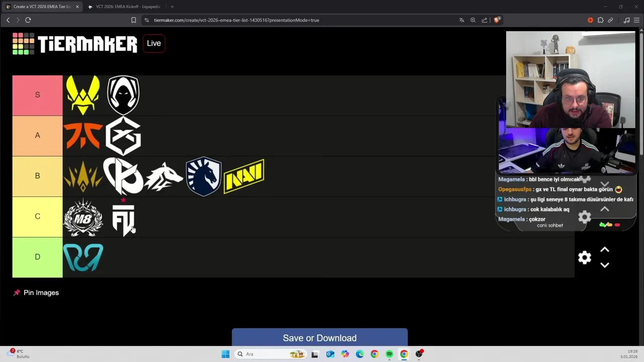Click the TierMaker logo

[x=75, y=44]
